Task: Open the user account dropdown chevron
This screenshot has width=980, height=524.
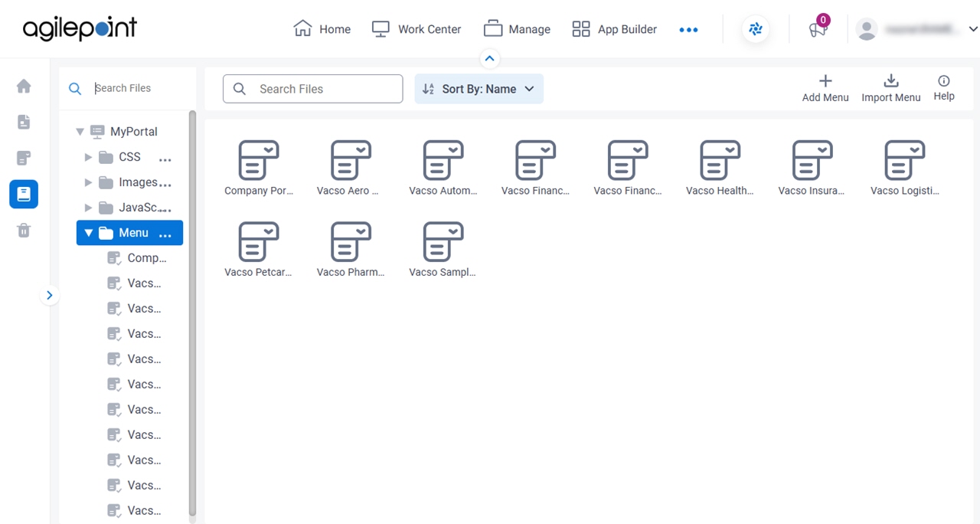Action: tap(973, 29)
